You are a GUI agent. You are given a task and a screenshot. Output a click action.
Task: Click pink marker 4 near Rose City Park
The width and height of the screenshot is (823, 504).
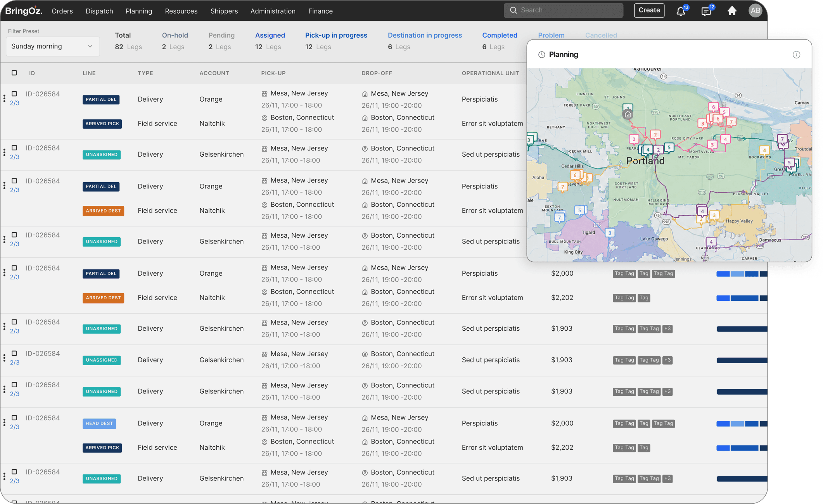click(x=725, y=139)
